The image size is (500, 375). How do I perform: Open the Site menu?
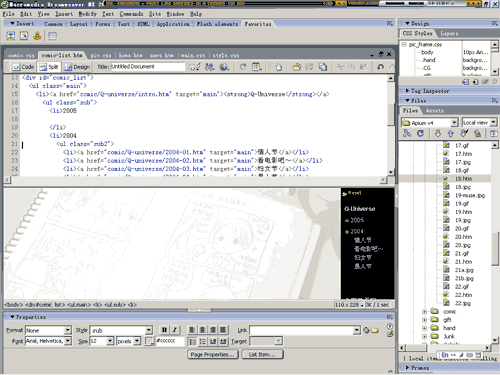155,14
